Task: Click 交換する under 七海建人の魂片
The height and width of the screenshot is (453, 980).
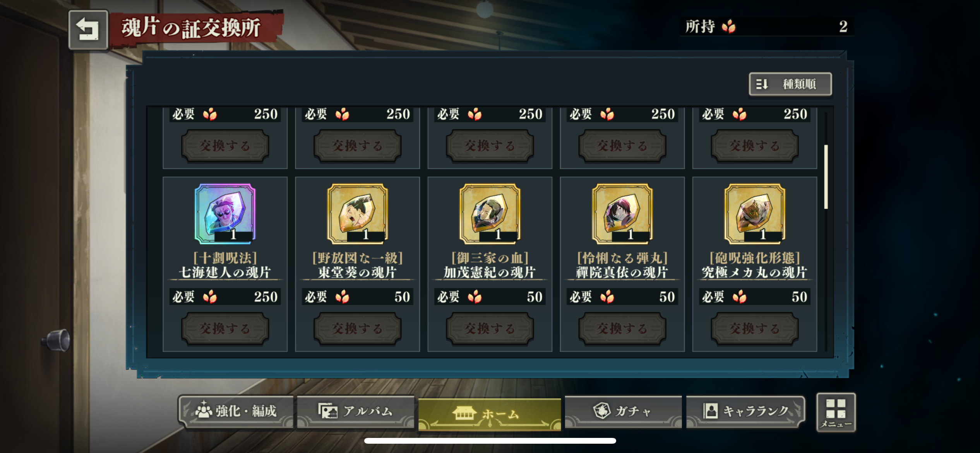Action: tap(225, 329)
